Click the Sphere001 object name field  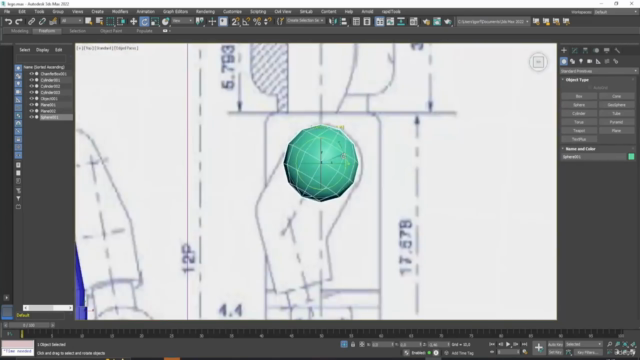pos(594,157)
